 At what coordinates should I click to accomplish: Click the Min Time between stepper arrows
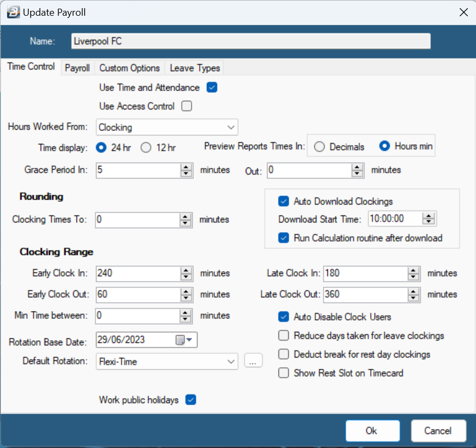185,316
